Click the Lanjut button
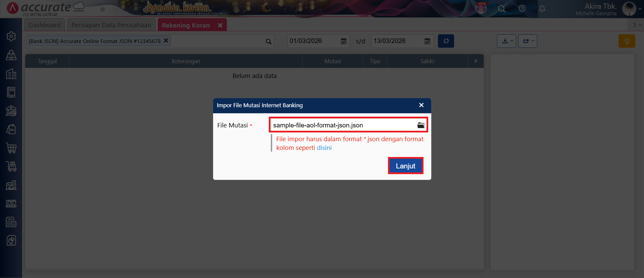The image size is (644, 278). pyautogui.click(x=405, y=166)
